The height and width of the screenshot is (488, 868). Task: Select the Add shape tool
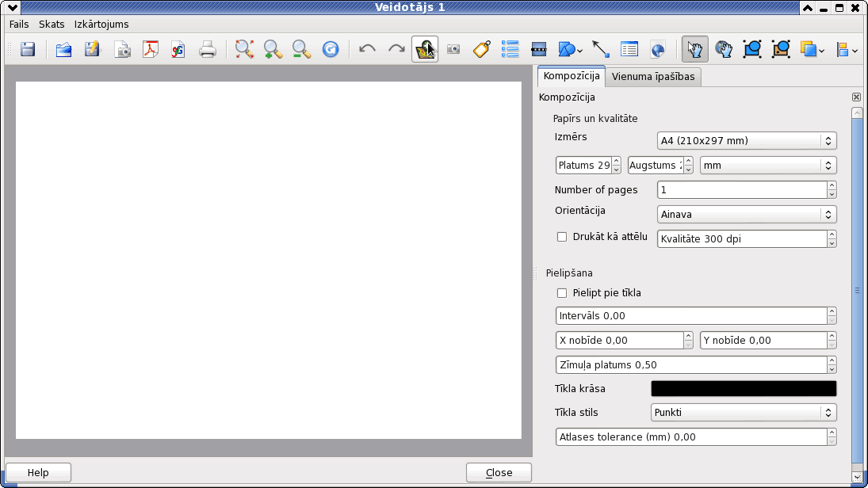(567, 50)
